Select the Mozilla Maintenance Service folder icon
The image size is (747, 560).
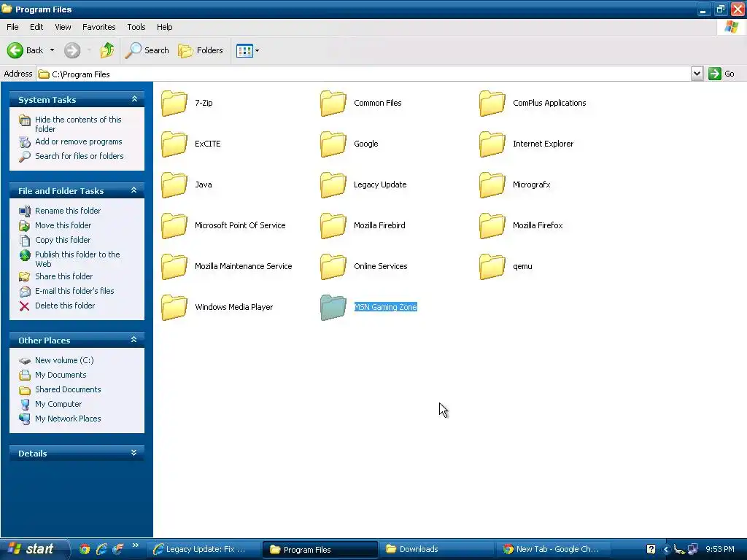point(174,267)
